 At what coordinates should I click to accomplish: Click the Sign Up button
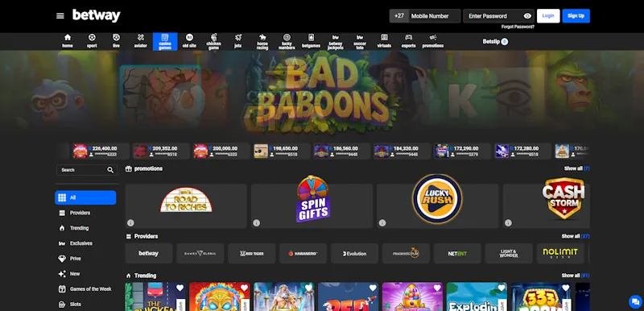point(576,16)
